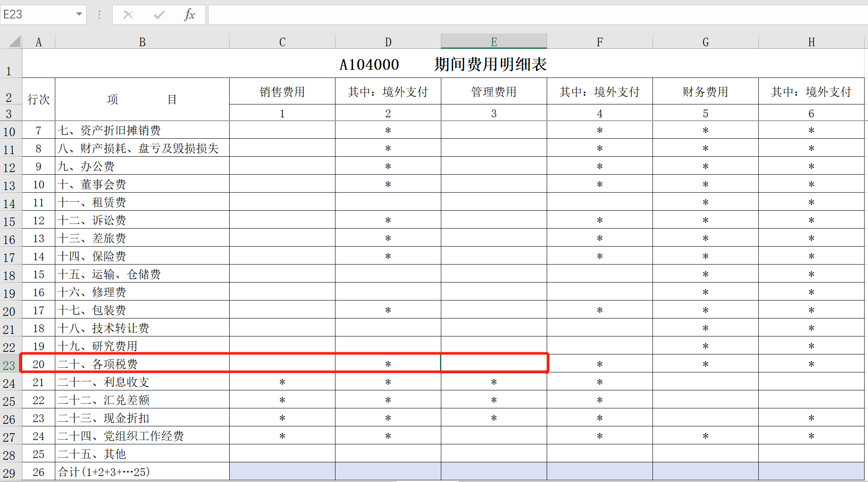The image size is (868, 482).
Task: Expand the Name Box dropdown arrow
Action: [x=79, y=15]
